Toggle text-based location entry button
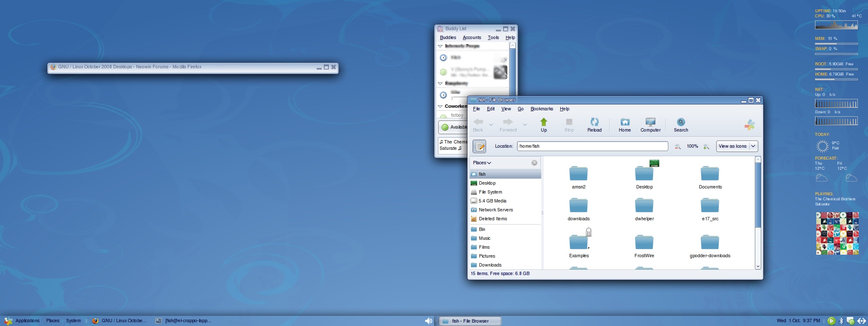868x326 pixels. click(479, 146)
